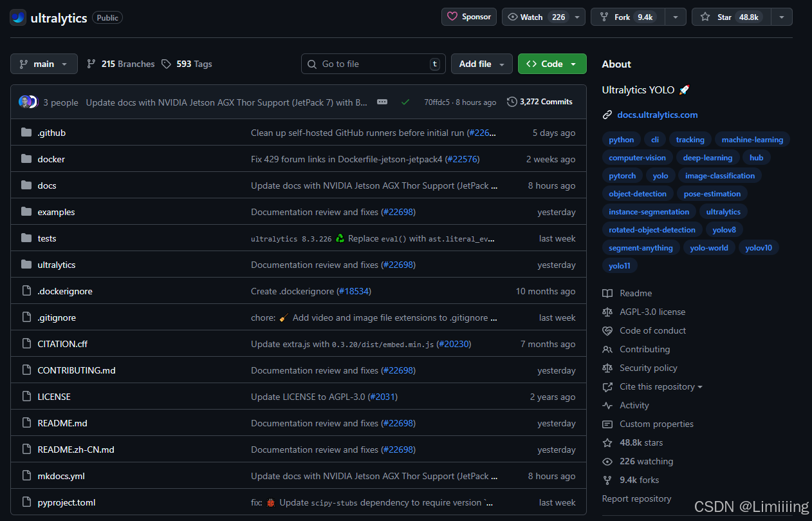The width and height of the screenshot is (812, 521).
Task: Open the green Code dropdown button
Action: tap(552, 64)
